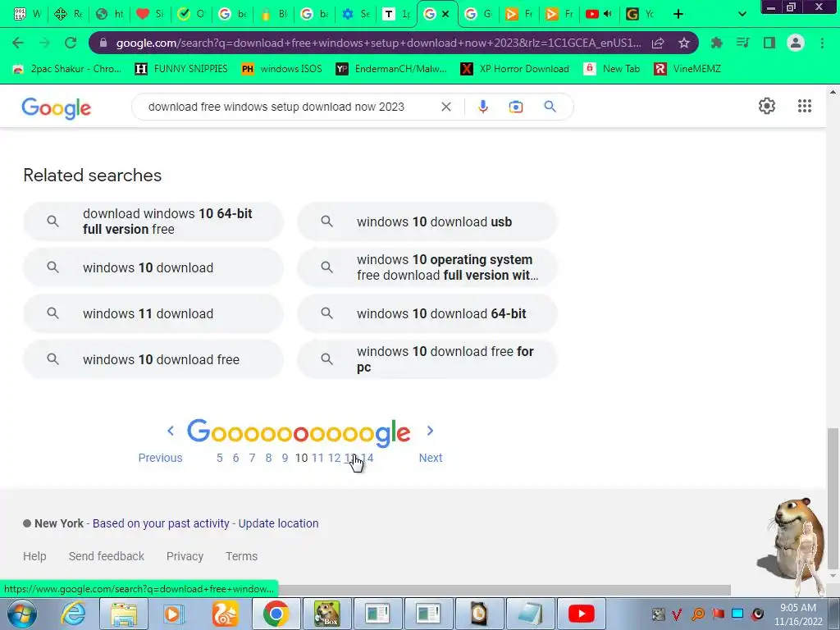Switch to the tab with the red heart icon
Screen dimensions: 840x630
(150, 14)
